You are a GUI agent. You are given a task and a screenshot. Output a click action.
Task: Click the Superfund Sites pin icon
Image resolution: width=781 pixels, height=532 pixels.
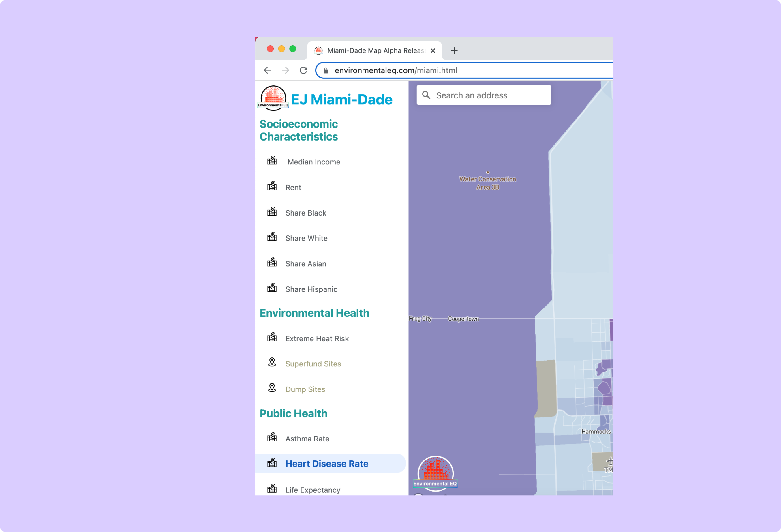(272, 363)
